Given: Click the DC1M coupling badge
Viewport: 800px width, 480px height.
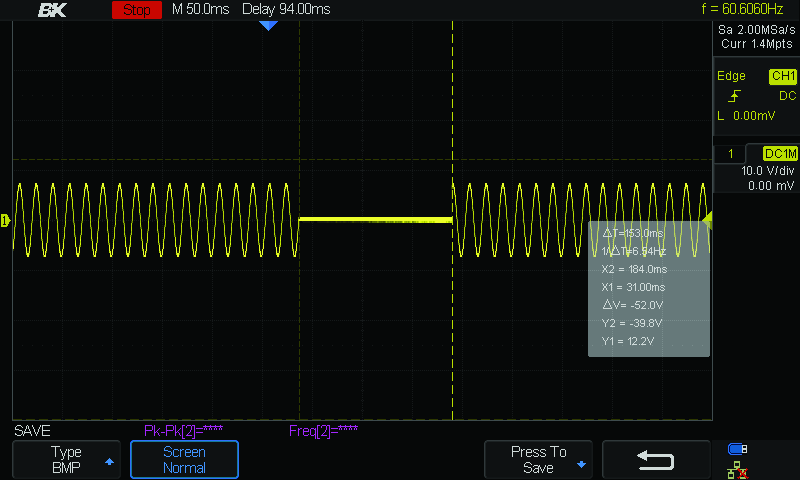Looking at the screenshot, I should tap(780, 154).
